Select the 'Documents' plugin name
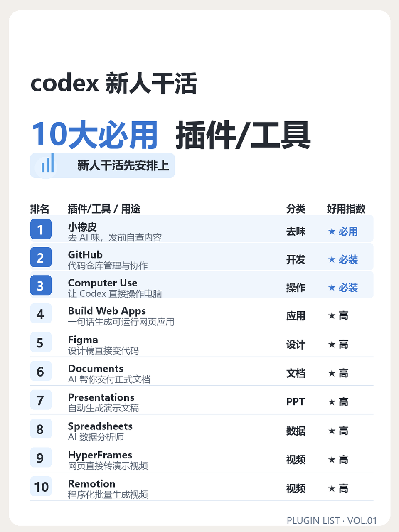Image resolution: width=399 pixels, height=532 pixels. pyautogui.click(x=96, y=369)
